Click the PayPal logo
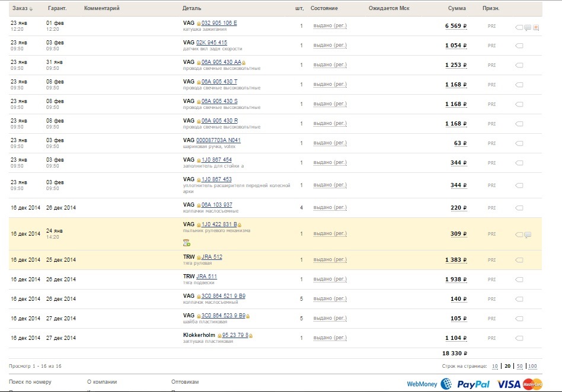Image resolution: width=562 pixels, height=392 pixels. pos(473,384)
